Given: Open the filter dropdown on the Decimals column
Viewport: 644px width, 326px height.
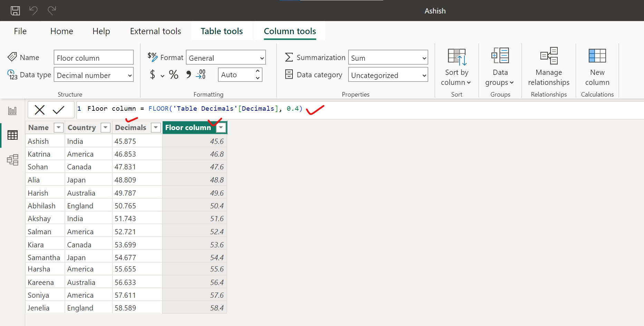Looking at the screenshot, I should (156, 127).
